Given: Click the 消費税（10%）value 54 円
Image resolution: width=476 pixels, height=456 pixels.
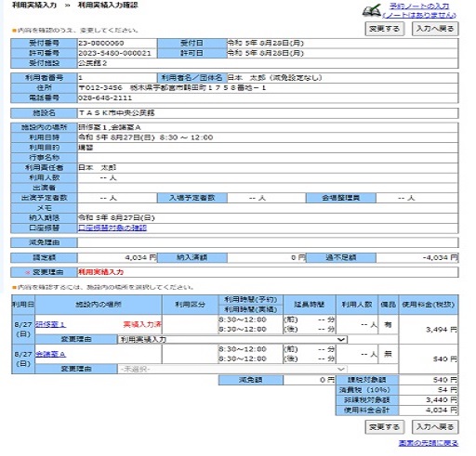Looking at the screenshot, I should tap(447, 390).
